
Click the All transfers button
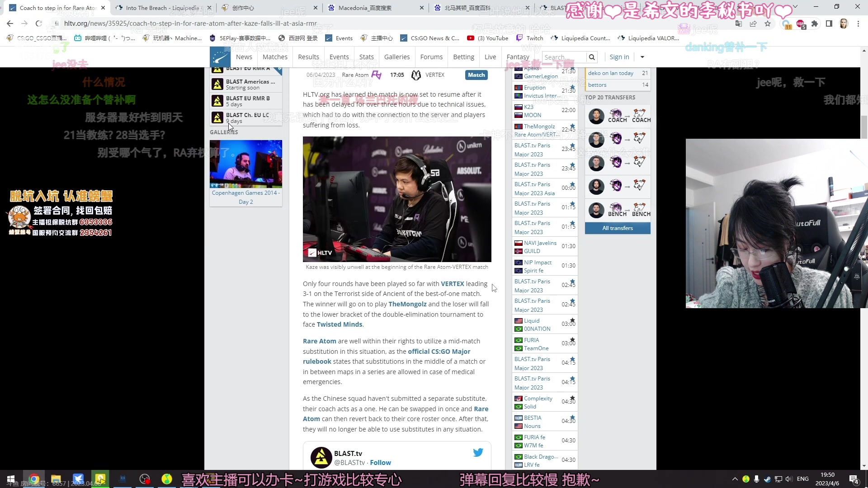point(618,228)
